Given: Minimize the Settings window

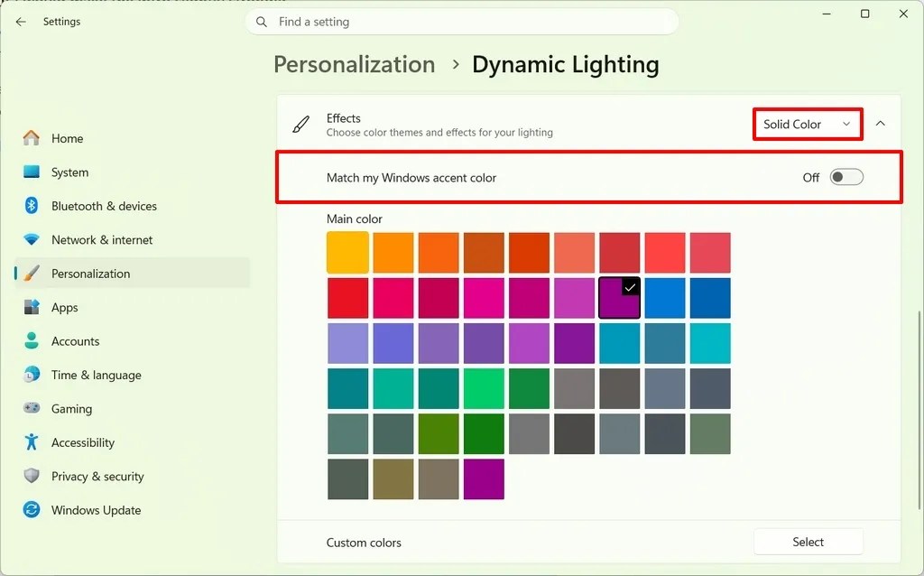Looking at the screenshot, I should (827, 14).
